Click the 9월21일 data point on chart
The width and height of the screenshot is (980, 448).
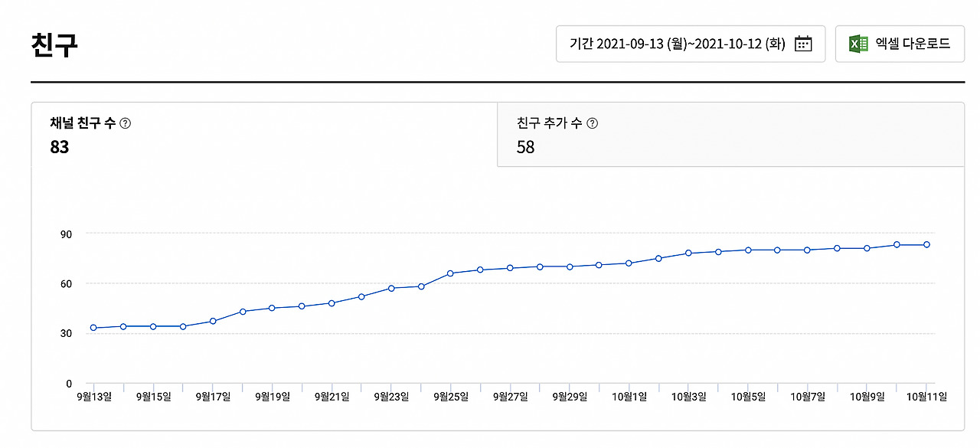coord(332,303)
